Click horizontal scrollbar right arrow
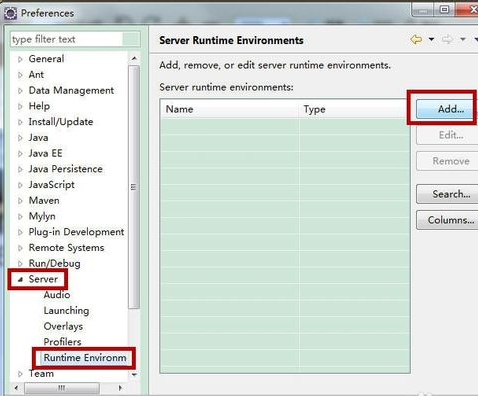 [120, 388]
